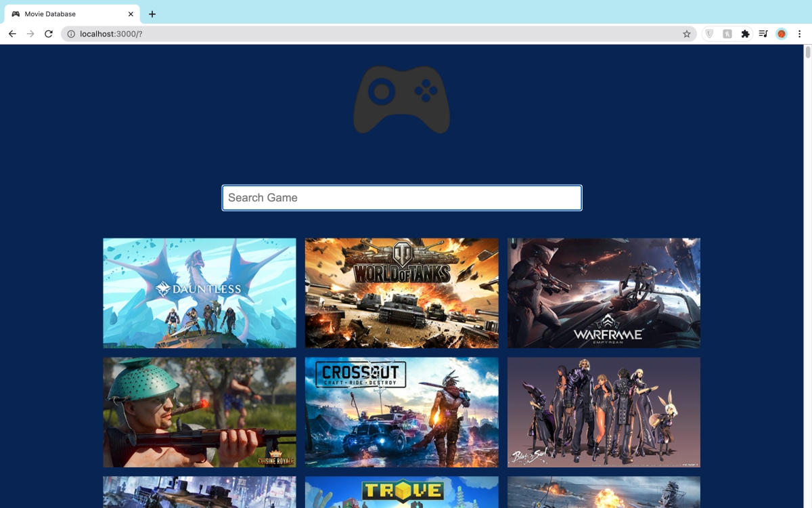This screenshot has width=812, height=508.
Task: Reload the page
Action: [x=49, y=34]
